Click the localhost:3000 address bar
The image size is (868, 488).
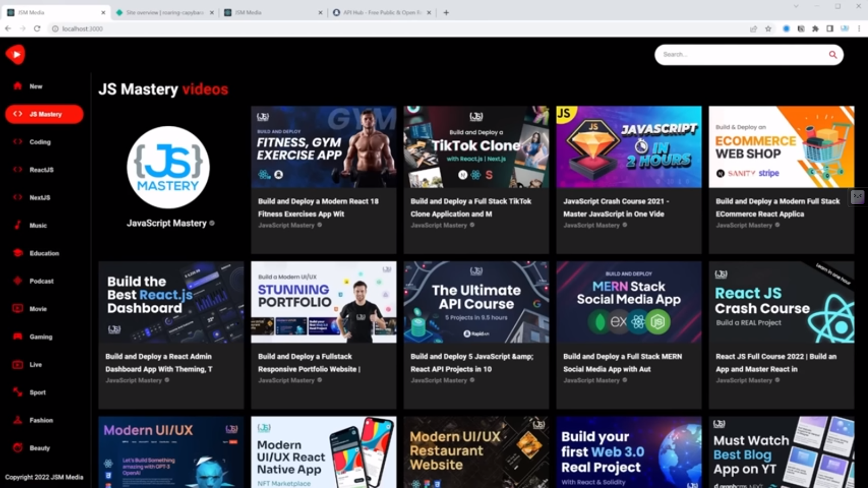(399, 29)
